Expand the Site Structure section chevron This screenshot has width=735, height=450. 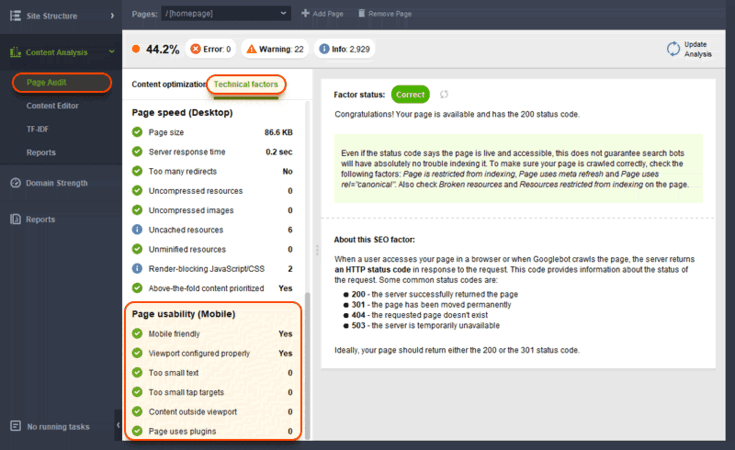click(x=112, y=16)
